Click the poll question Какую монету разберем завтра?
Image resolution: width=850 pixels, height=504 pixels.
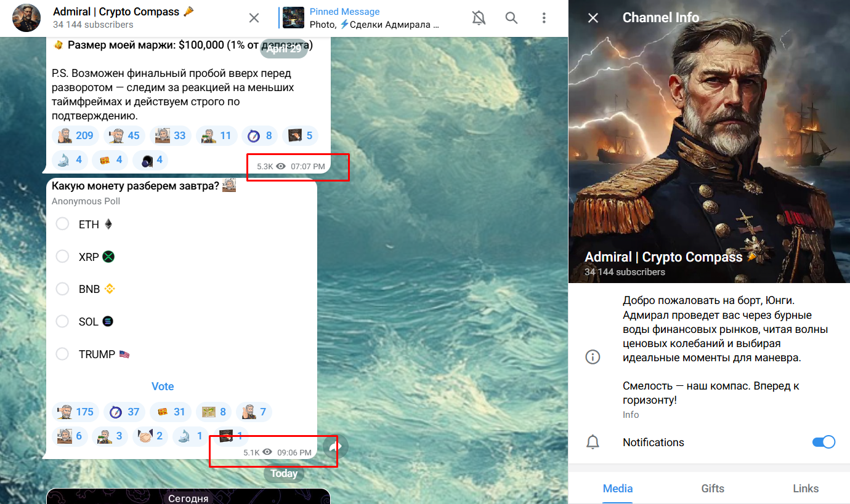(x=136, y=186)
